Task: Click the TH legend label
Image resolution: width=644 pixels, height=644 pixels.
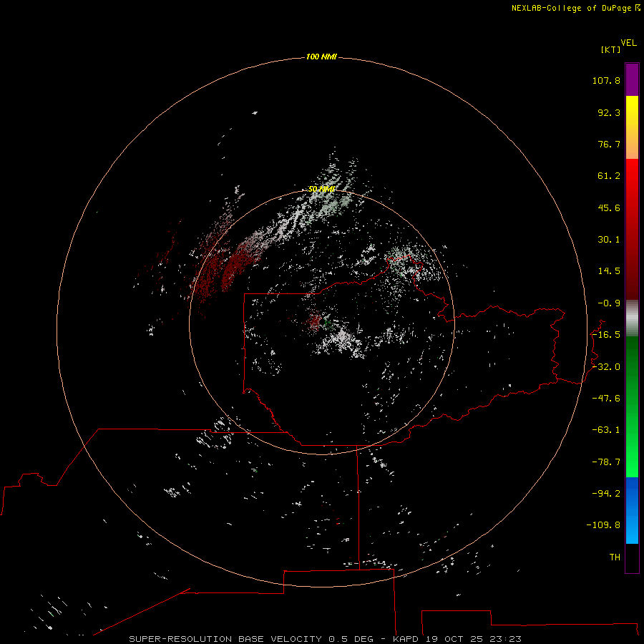Action: 615,557
